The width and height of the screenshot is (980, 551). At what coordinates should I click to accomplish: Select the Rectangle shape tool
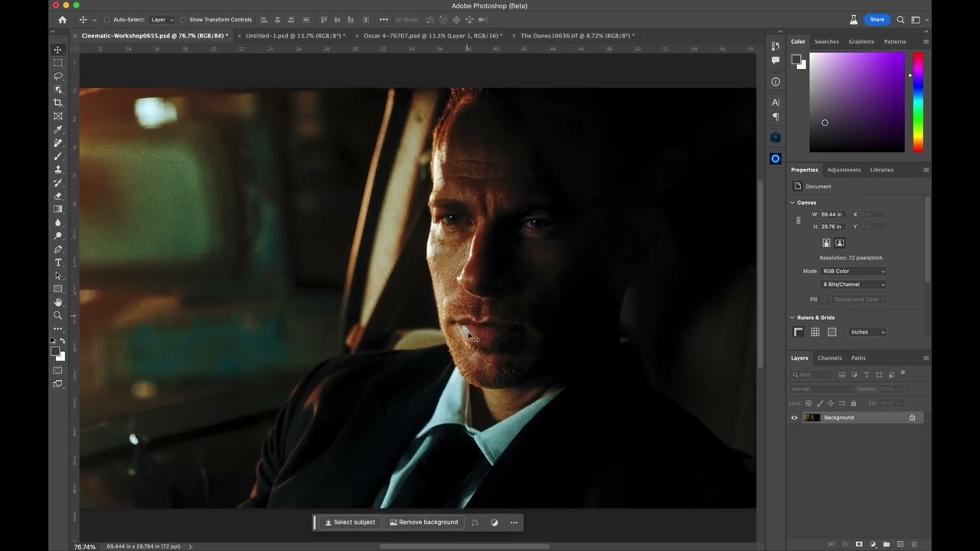click(57, 289)
